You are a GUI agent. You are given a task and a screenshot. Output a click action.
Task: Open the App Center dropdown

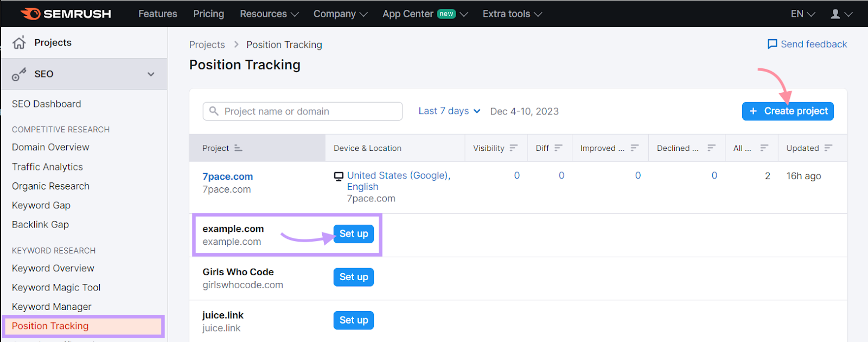pyautogui.click(x=425, y=14)
